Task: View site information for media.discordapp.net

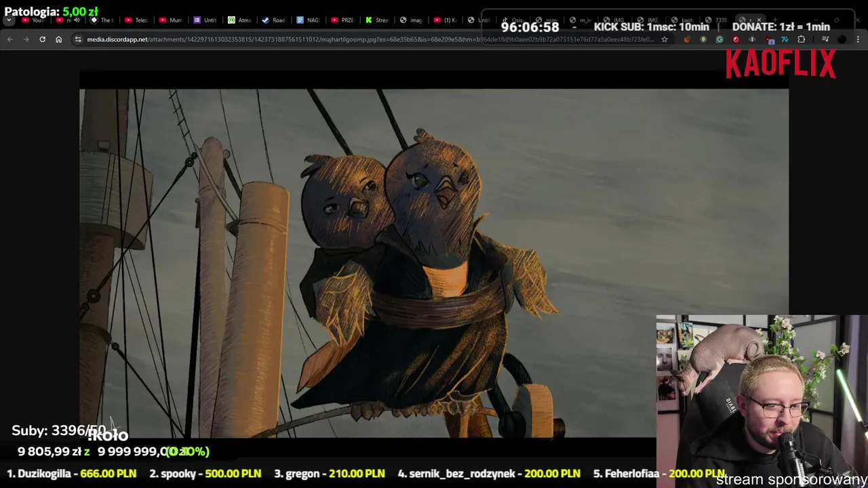Action: click(78, 39)
